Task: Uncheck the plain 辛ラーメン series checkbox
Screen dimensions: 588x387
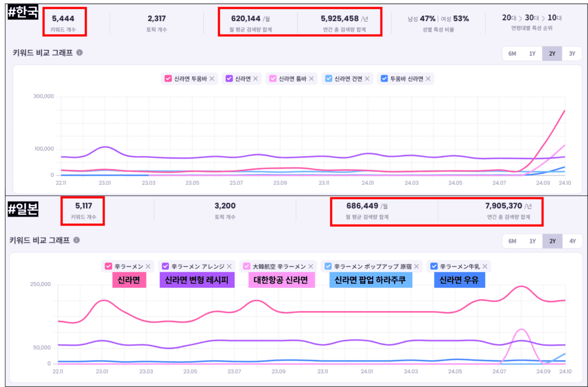Action: coord(109,266)
